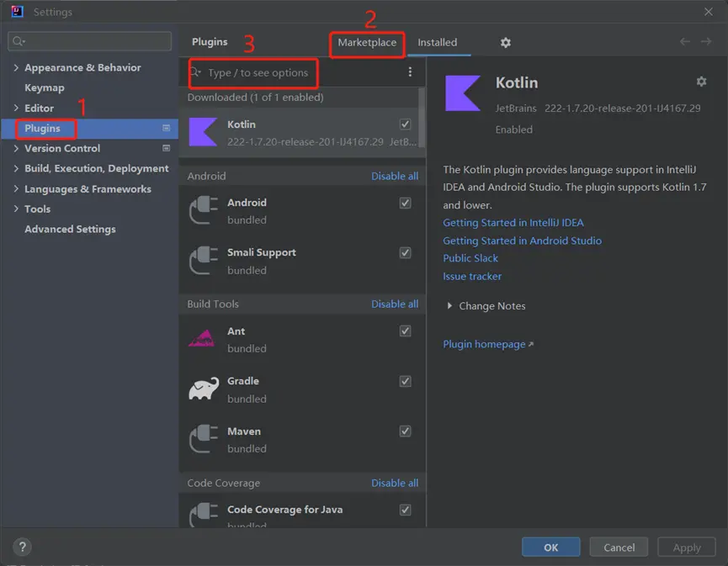The height and width of the screenshot is (566, 728).
Task: Click the Gradle elephant icon
Action: pyautogui.click(x=204, y=389)
